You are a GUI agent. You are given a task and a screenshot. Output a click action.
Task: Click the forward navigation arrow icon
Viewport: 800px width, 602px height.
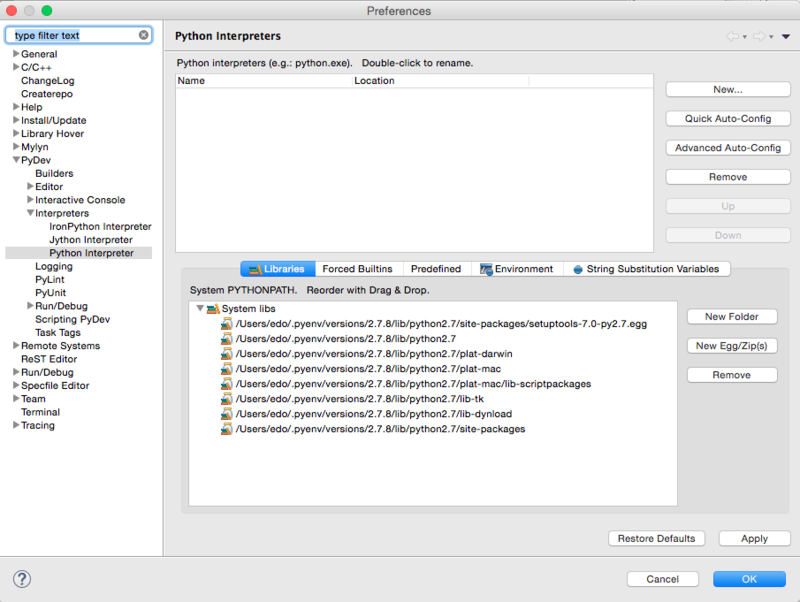[x=759, y=36]
